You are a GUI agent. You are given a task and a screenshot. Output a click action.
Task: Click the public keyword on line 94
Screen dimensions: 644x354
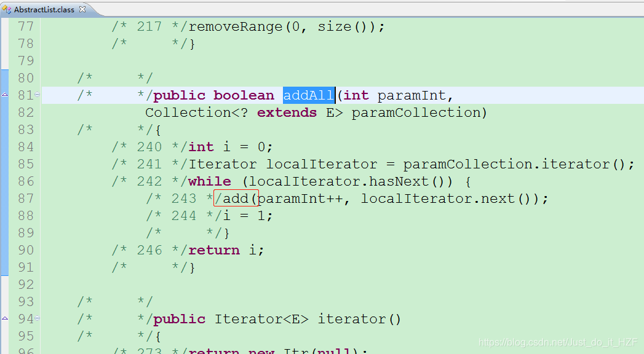(179, 319)
